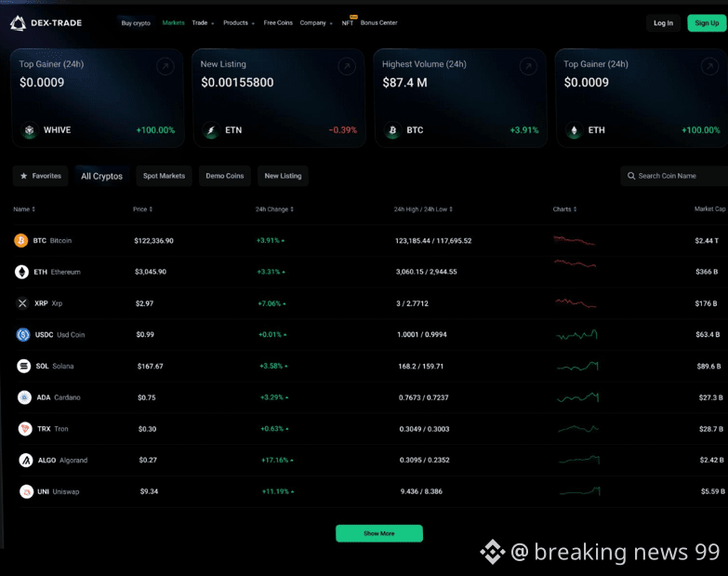Click the USDC coin icon
Screen dimensions: 728x576
pos(23,334)
